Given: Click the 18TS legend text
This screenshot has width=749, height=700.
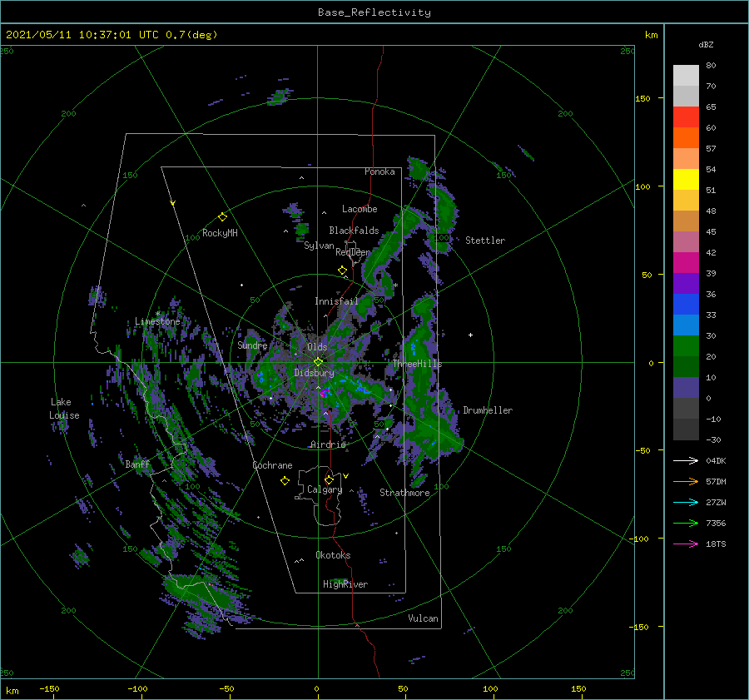Looking at the screenshot, I should (716, 544).
